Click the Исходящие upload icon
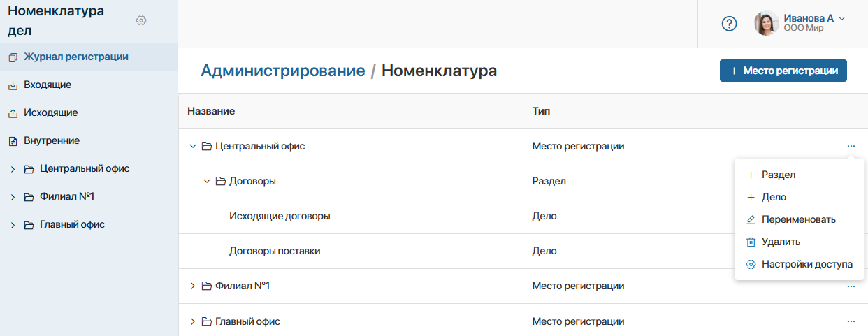The height and width of the screenshot is (336, 868). pyautogui.click(x=13, y=113)
